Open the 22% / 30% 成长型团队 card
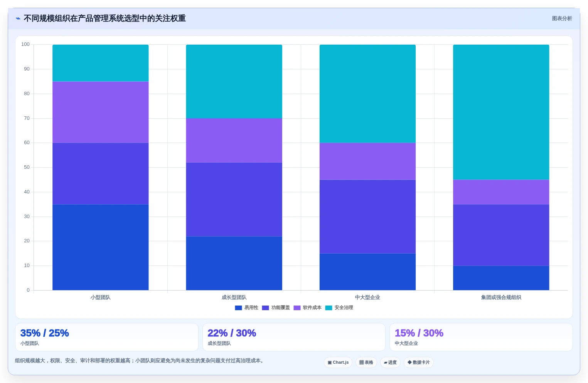 tap(294, 337)
